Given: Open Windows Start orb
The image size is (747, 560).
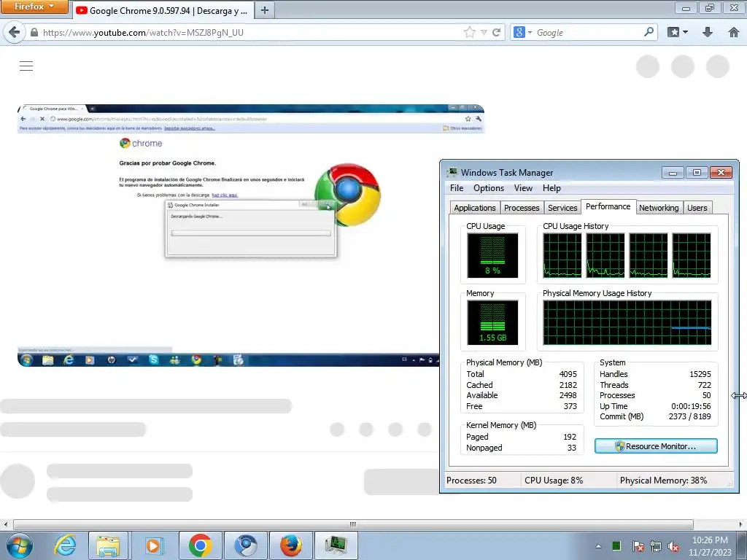Looking at the screenshot, I should (20, 545).
